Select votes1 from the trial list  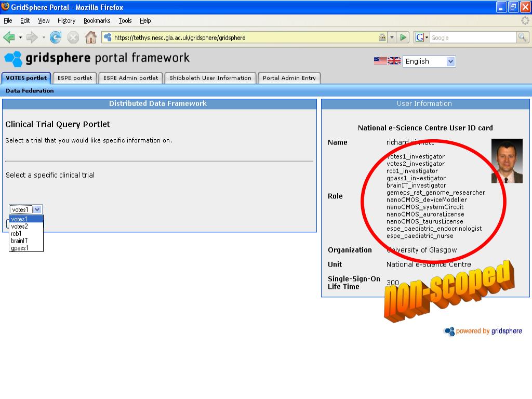[26, 219]
